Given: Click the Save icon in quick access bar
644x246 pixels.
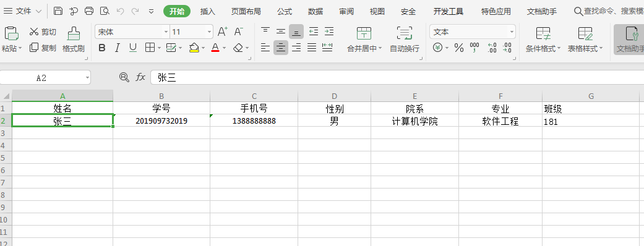Looking at the screenshot, I should (x=58, y=11).
